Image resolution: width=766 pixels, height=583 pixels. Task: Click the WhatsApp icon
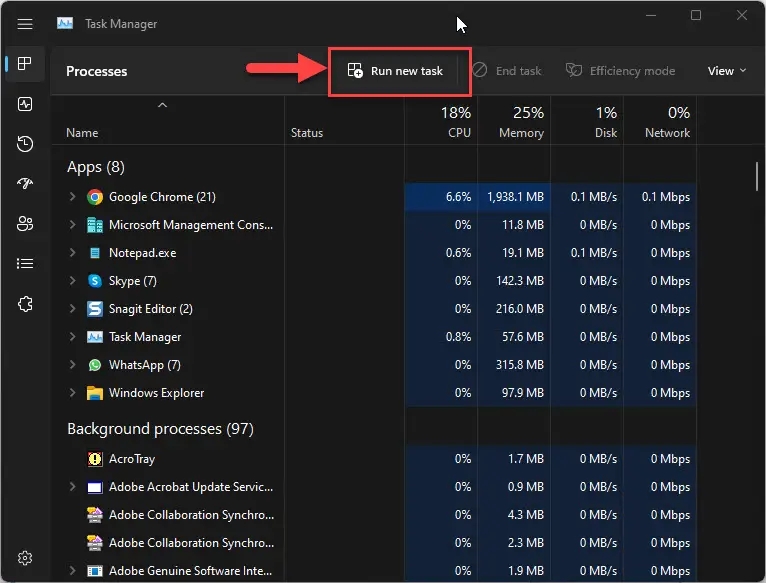tap(95, 365)
